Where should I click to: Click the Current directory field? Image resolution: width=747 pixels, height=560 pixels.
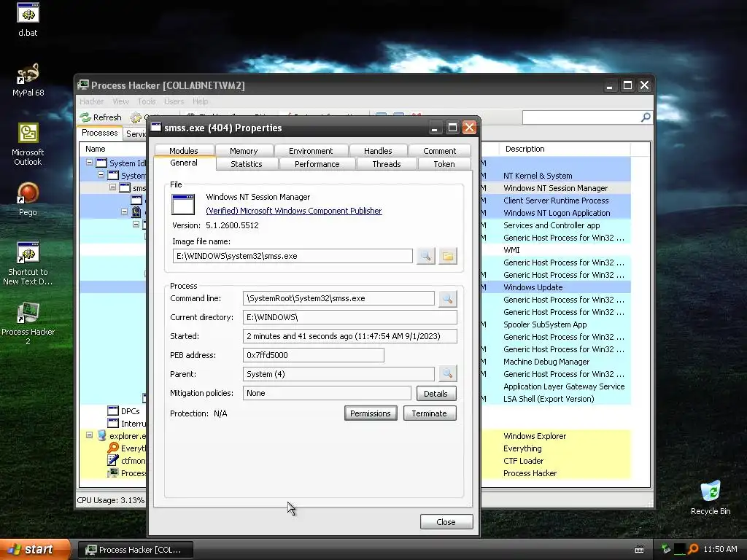(349, 317)
